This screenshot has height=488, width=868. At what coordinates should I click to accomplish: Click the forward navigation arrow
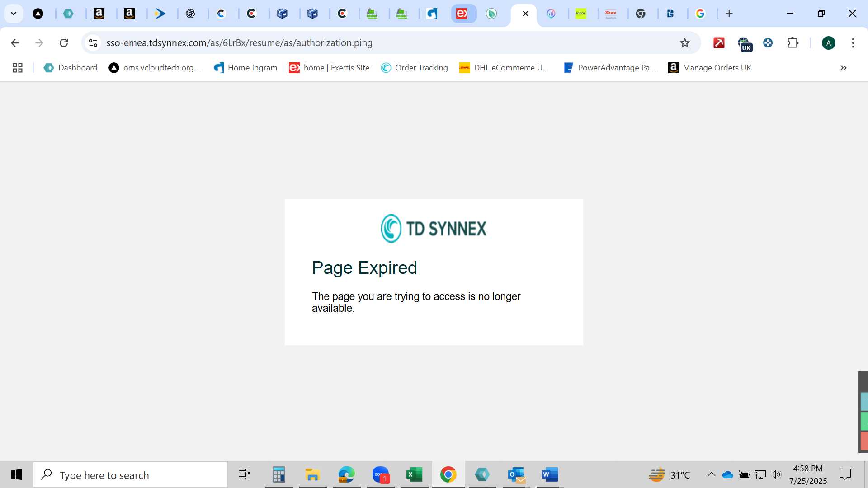tap(39, 43)
